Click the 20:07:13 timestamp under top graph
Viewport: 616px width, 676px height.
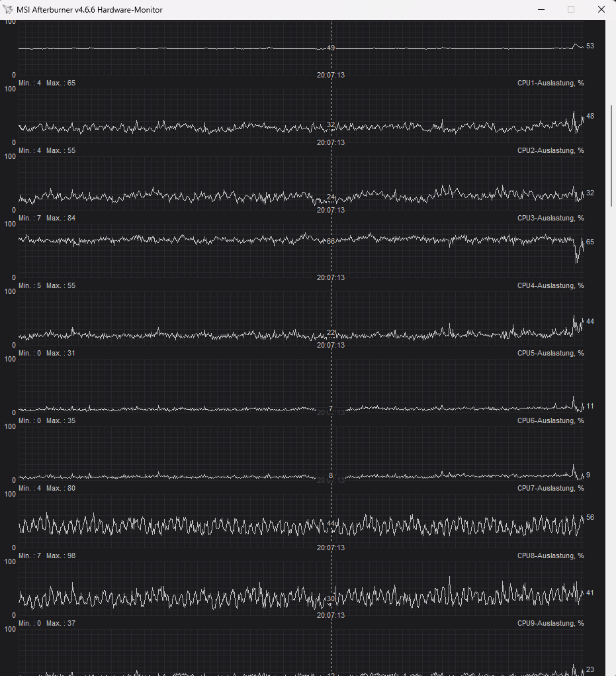point(331,75)
